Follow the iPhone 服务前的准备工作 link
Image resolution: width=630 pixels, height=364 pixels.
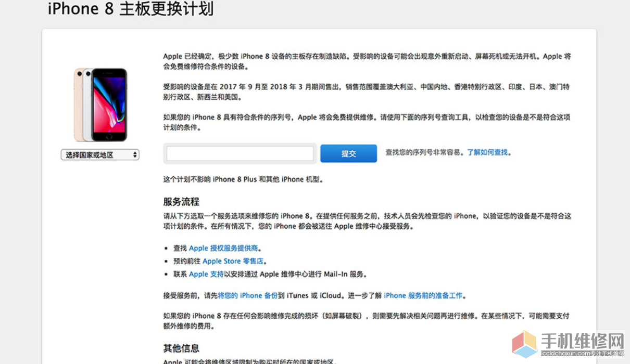click(423, 295)
